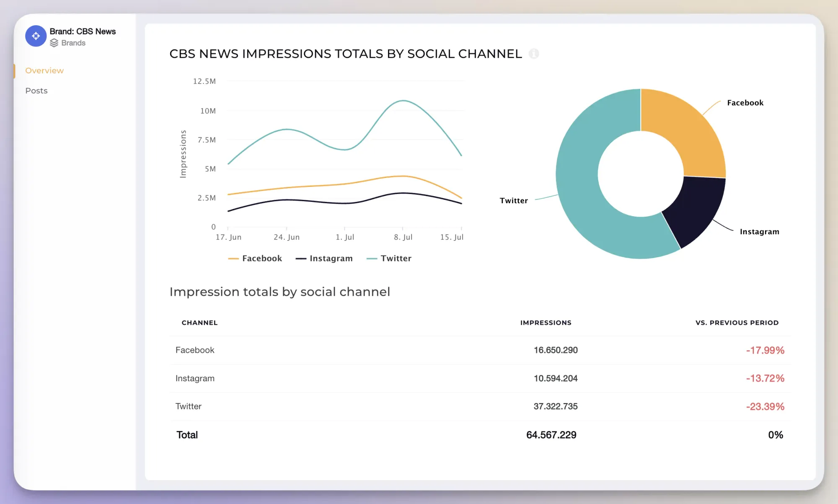Click the value 16.650.290
The image size is (838, 504).
pyautogui.click(x=556, y=350)
